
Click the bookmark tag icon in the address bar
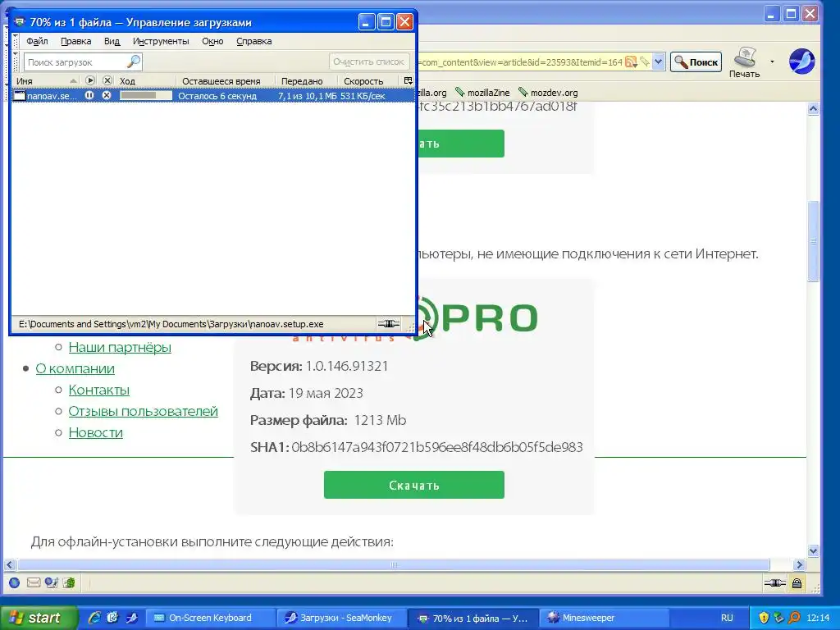[x=645, y=62]
